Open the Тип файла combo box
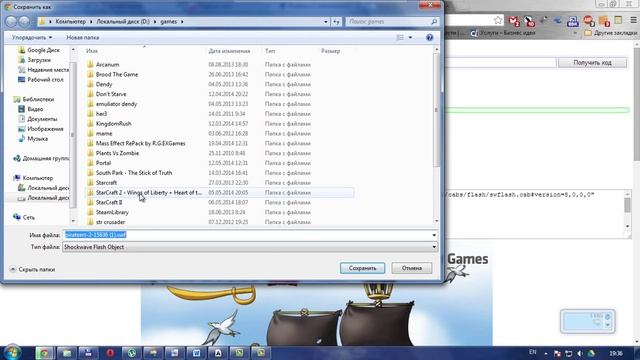Viewport: 640px width, 360px height. (250, 247)
